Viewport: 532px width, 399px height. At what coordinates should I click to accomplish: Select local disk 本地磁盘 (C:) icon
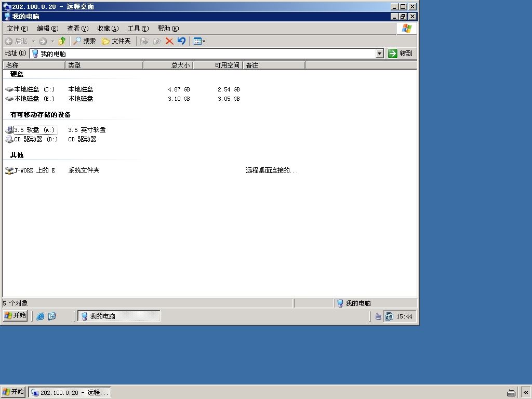[x=9, y=89]
